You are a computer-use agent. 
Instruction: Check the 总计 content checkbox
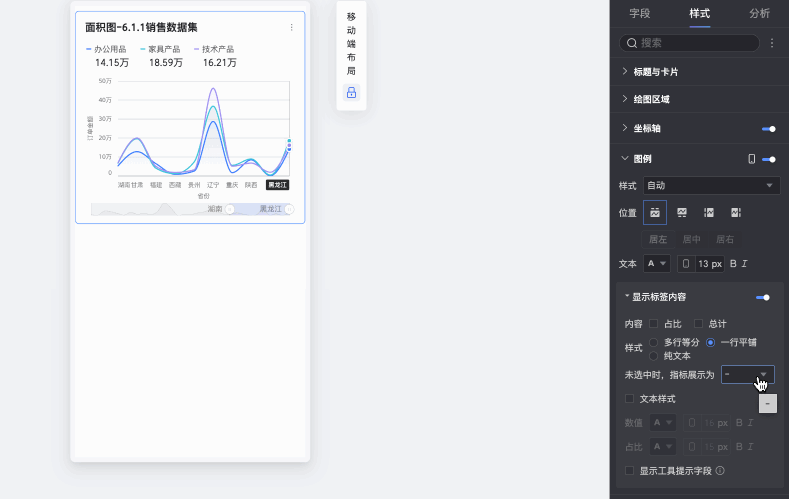(x=698, y=323)
